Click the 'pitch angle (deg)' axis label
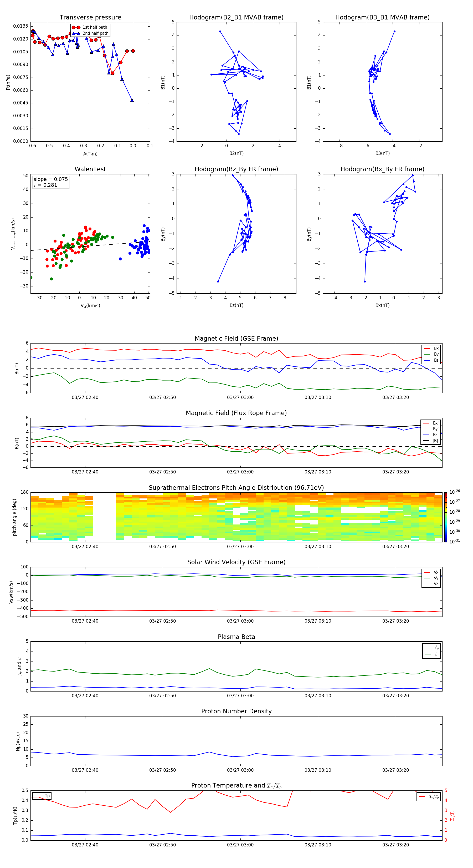Image resolution: width=473 pixels, height=868 pixels. click(14, 517)
